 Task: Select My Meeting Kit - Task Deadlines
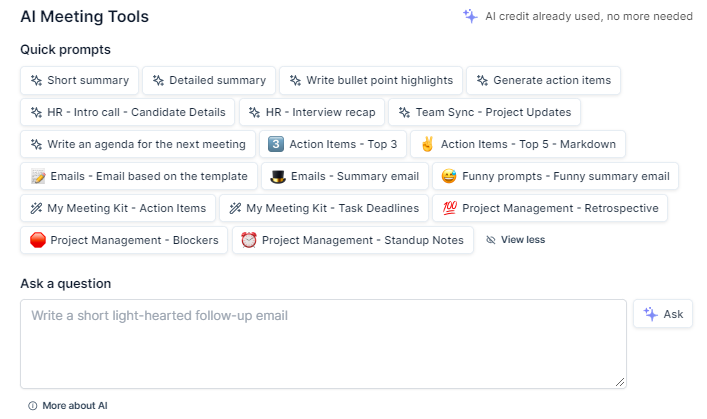324,208
